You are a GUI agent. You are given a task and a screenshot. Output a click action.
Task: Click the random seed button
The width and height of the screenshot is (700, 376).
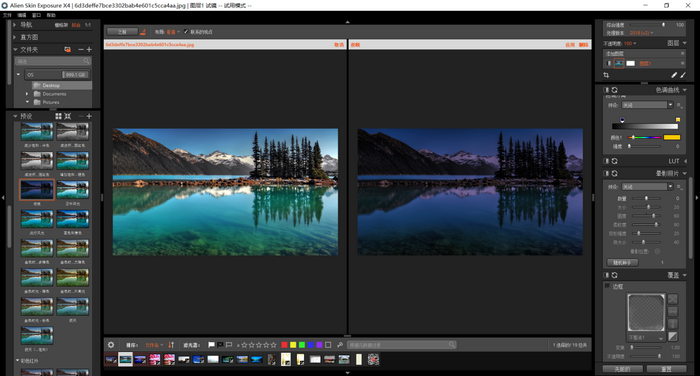622,263
